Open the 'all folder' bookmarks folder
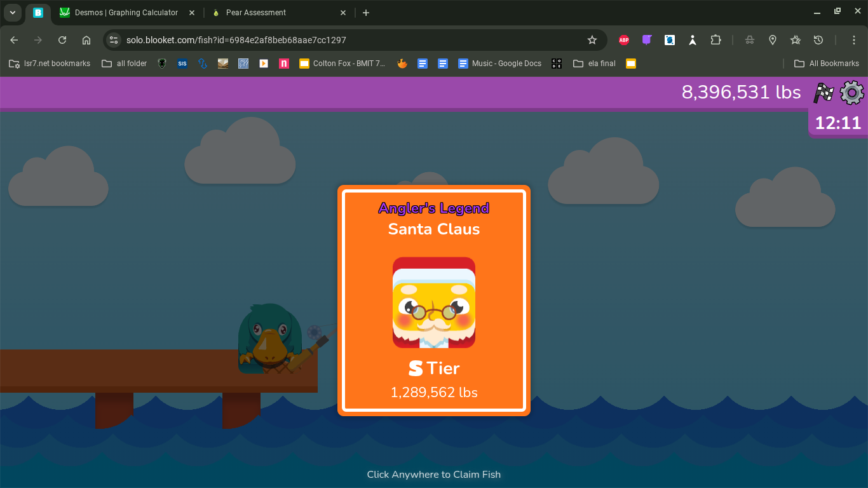The height and width of the screenshot is (488, 868). pos(125,64)
